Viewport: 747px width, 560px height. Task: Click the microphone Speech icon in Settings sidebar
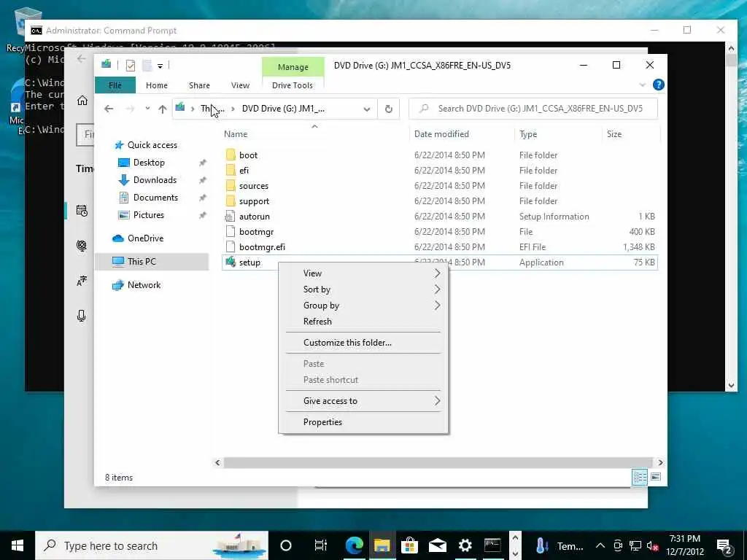82,316
